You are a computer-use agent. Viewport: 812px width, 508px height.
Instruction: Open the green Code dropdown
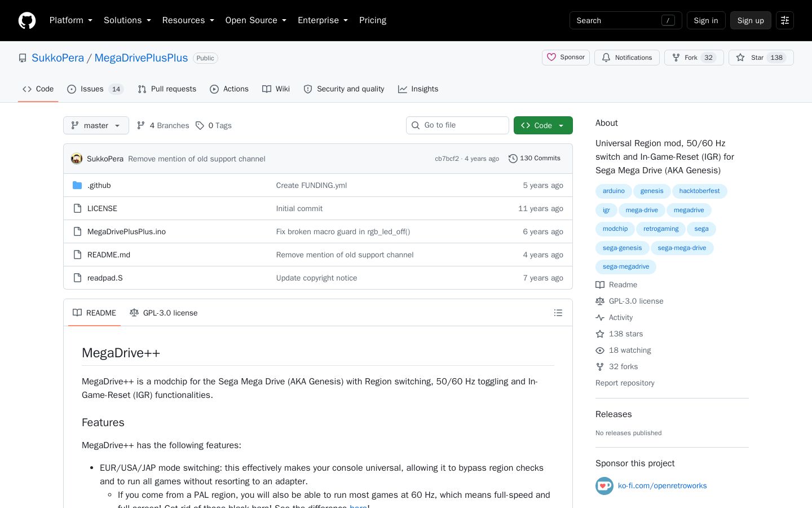point(543,125)
